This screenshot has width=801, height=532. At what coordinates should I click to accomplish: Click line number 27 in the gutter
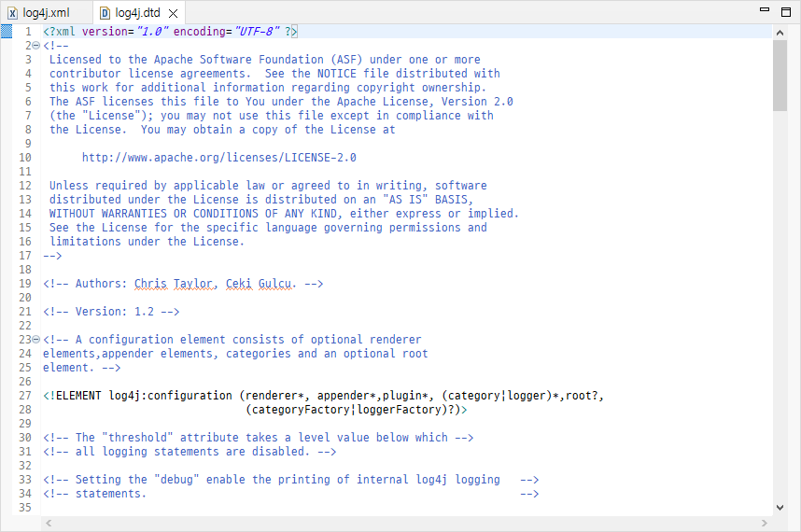click(25, 396)
